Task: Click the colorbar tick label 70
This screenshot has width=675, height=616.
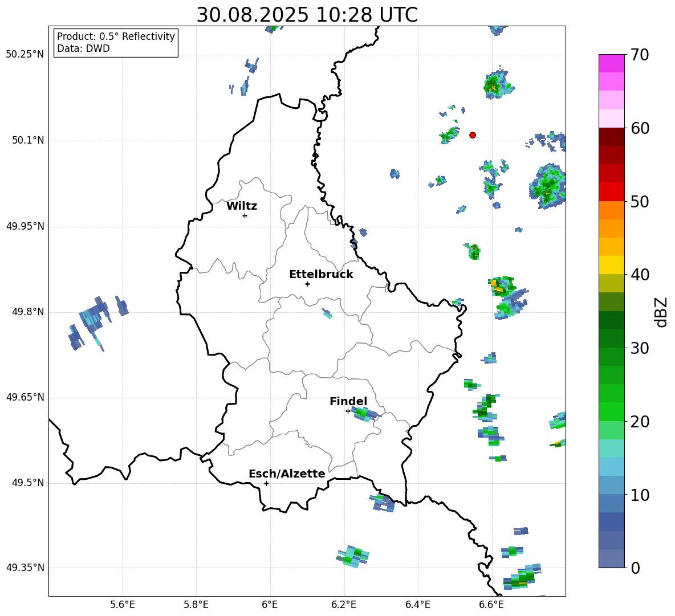Action: 640,55
